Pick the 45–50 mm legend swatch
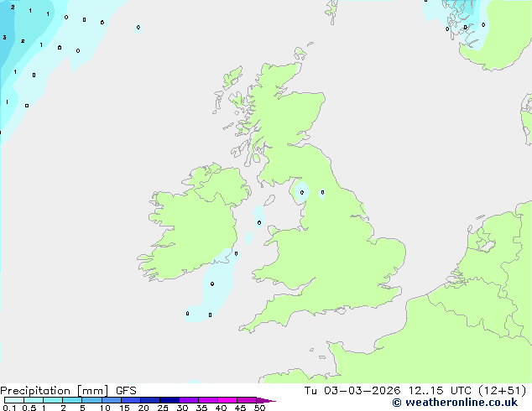Image resolution: width=532 pixels, height=411 pixels. [x=247, y=400]
